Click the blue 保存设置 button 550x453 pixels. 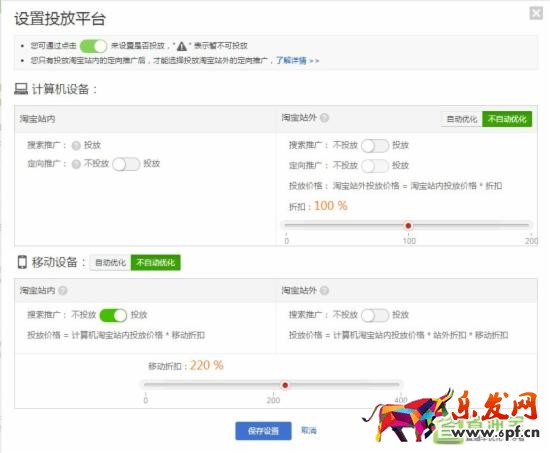(x=263, y=431)
